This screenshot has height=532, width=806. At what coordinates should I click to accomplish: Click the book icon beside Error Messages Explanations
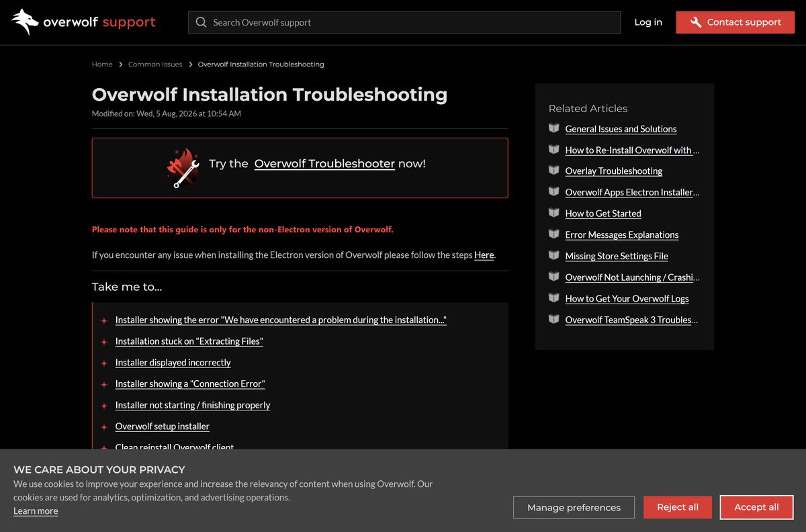click(553, 234)
